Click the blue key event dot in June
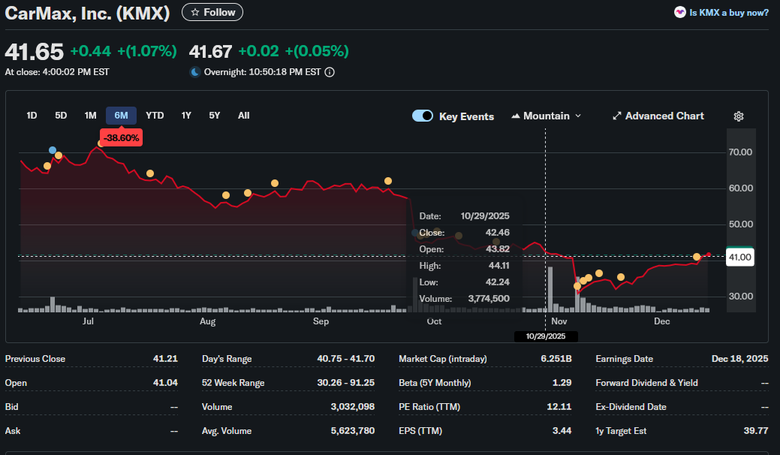Screen dimensions: 780x455 click(52, 150)
